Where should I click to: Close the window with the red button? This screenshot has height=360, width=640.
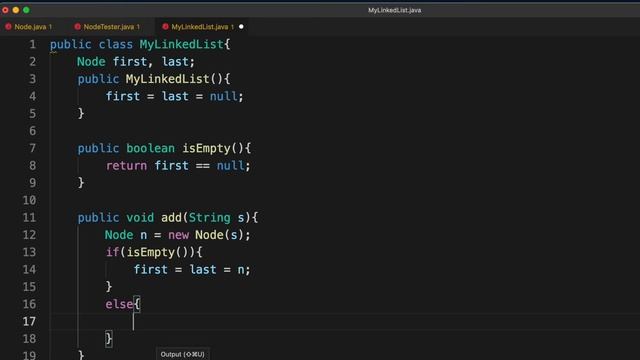(x=5, y=10)
